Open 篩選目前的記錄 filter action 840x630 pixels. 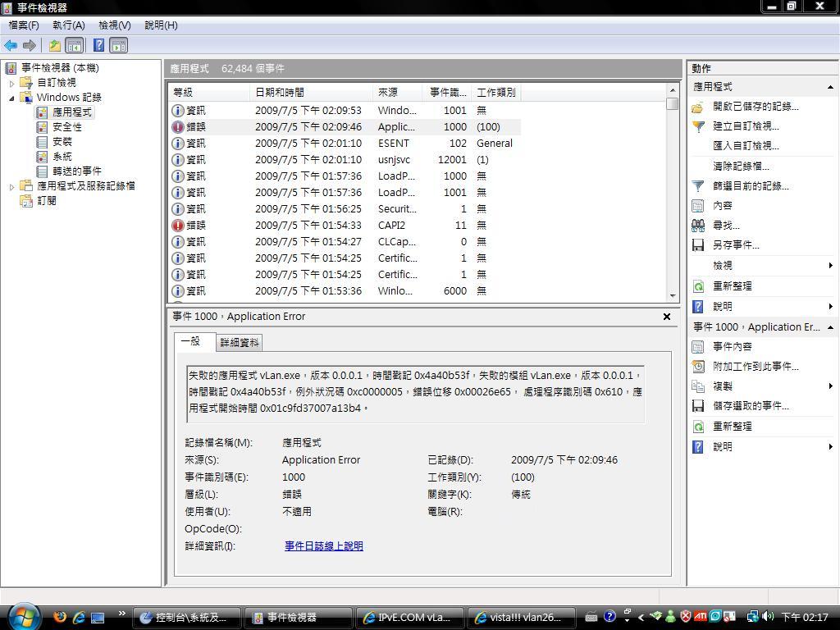click(x=750, y=186)
